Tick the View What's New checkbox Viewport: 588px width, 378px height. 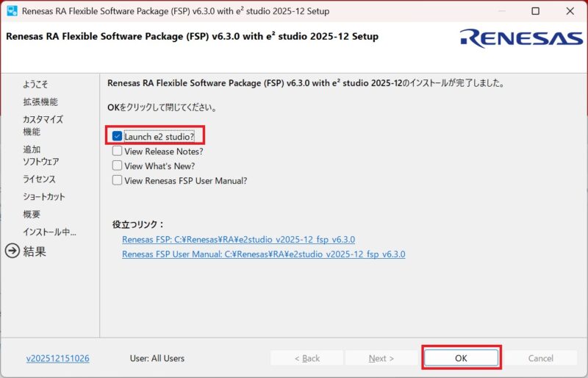click(117, 165)
